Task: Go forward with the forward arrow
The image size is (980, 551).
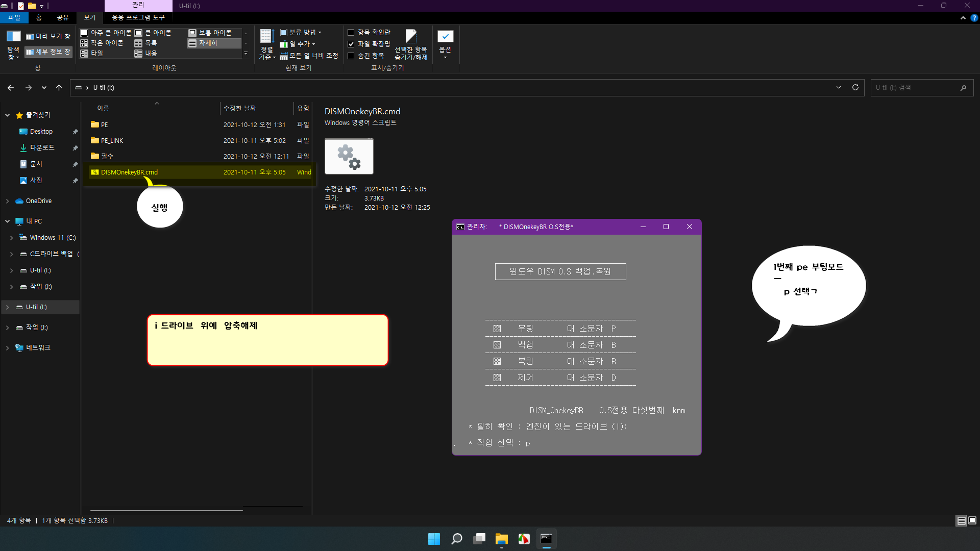Action: coord(29,88)
